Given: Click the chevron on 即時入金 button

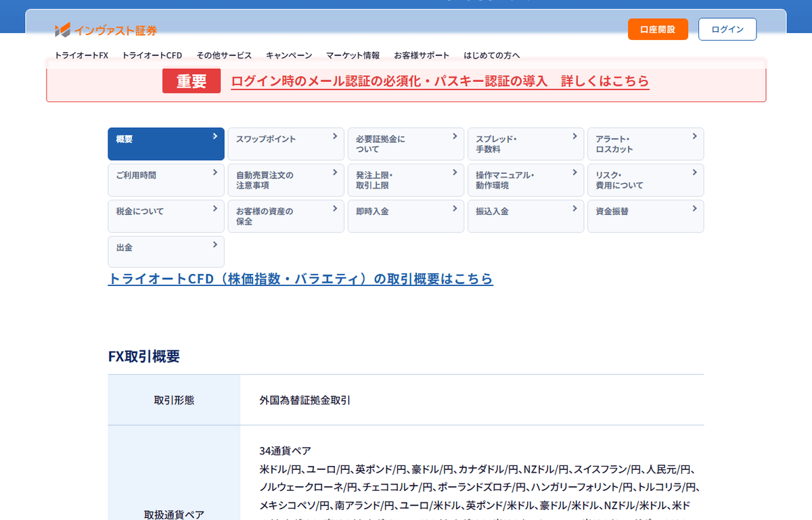Looking at the screenshot, I should (455, 208).
